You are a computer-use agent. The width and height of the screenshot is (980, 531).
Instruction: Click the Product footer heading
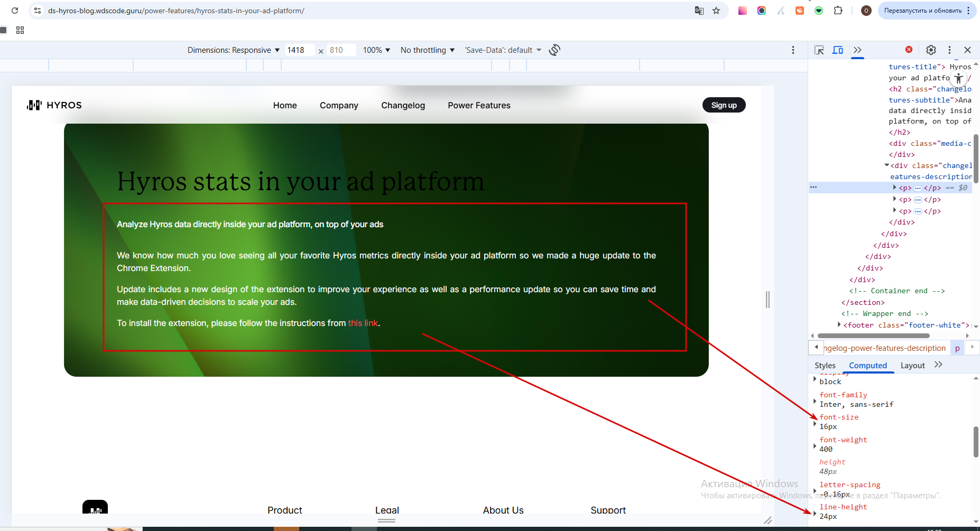coord(285,510)
